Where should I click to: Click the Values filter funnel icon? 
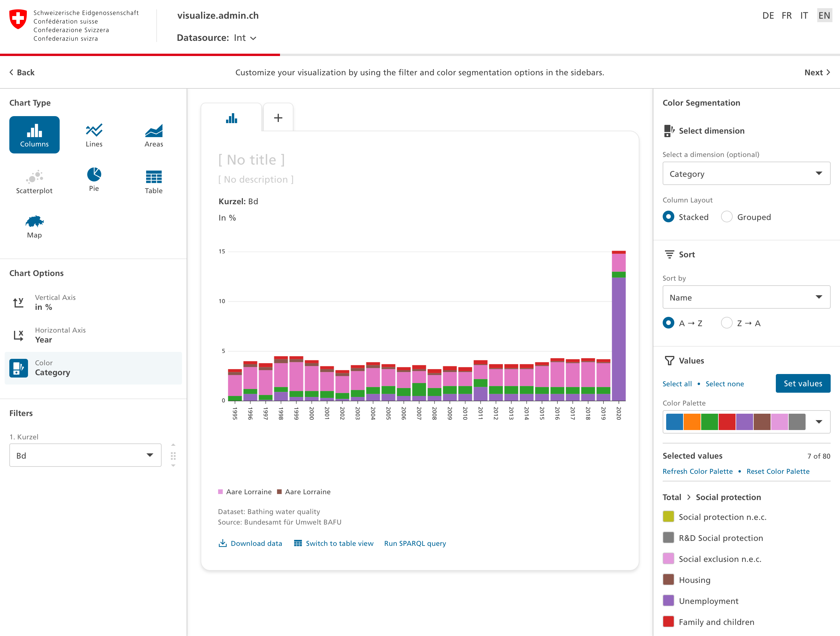pos(669,361)
